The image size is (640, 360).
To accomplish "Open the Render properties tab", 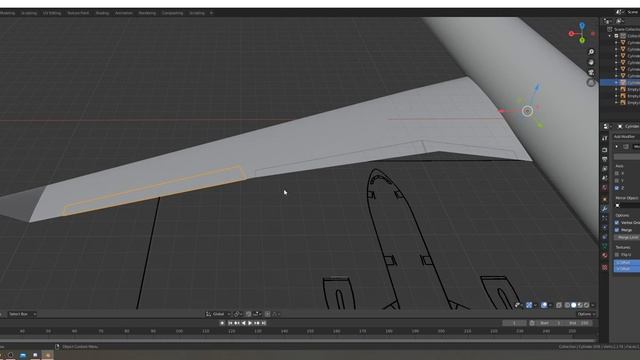I will pyautogui.click(x=604, y=150).
